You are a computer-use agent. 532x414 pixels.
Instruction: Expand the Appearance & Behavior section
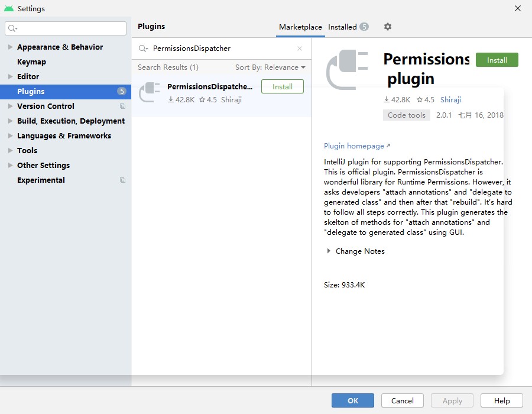click(x=10, y=47)
